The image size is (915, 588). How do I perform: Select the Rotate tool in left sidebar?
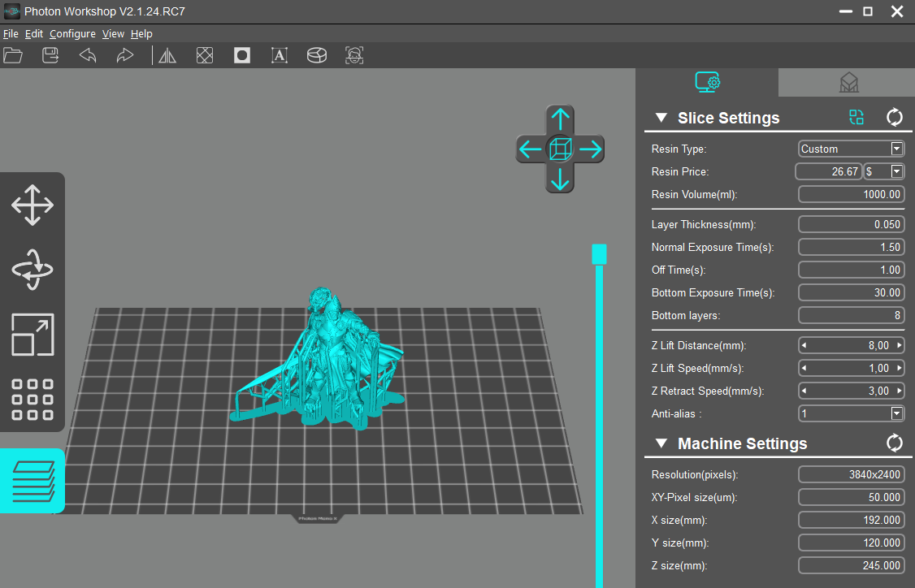click(33, 270)
